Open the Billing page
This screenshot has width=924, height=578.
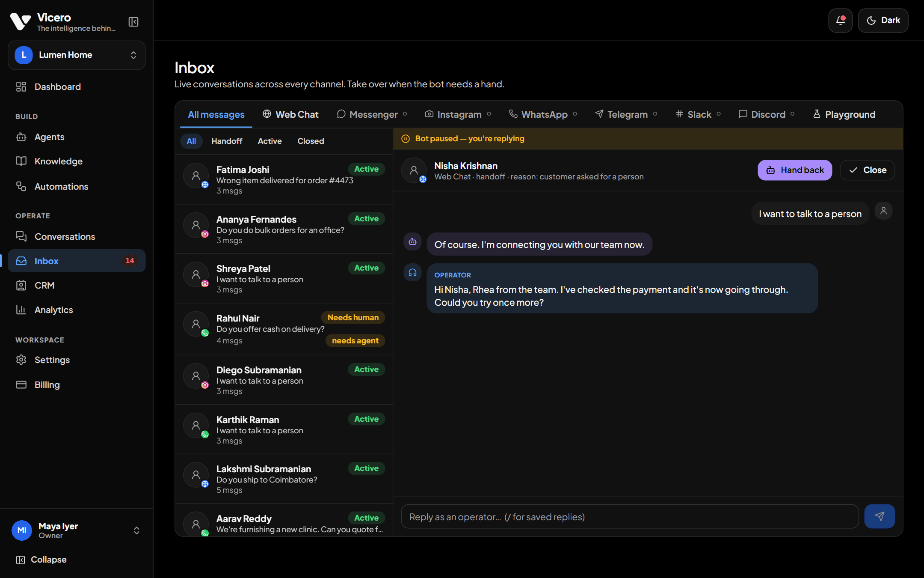(x=77, y=385)
